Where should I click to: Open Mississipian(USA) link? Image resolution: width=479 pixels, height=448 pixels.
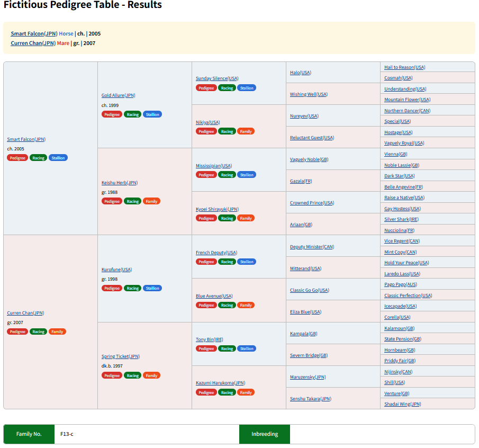coord(214,166)
